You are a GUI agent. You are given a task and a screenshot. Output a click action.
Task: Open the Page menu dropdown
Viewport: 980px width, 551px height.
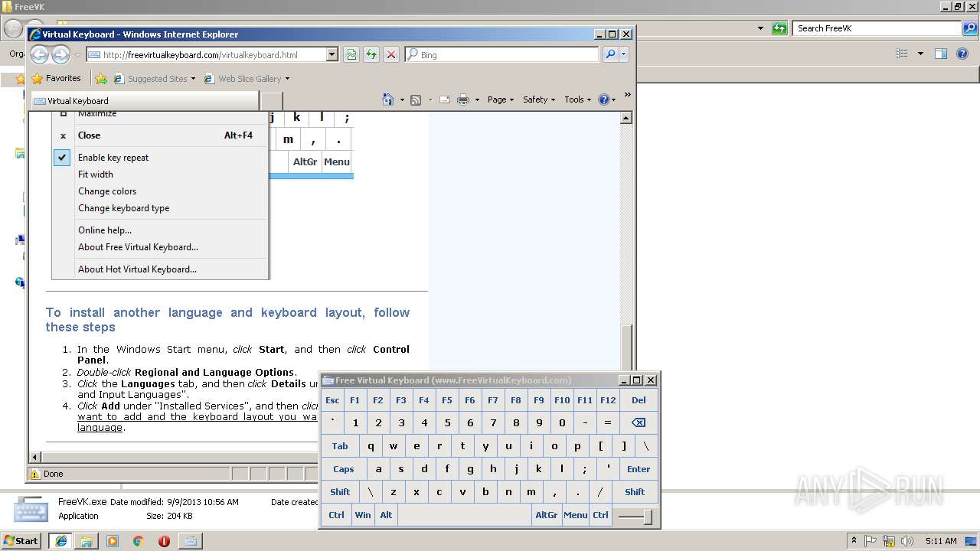[x=501, y=99]
